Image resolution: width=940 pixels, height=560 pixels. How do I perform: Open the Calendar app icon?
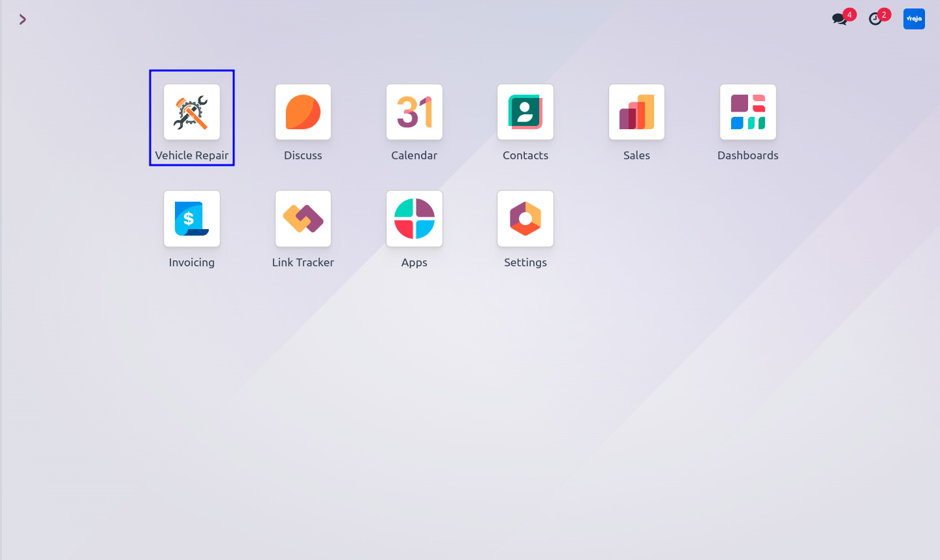pyautogui.click(x=415, y=112)
